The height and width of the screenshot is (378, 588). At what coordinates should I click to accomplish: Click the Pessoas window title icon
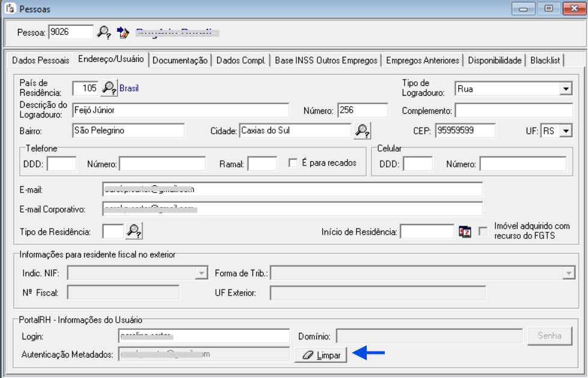(10, 9)
